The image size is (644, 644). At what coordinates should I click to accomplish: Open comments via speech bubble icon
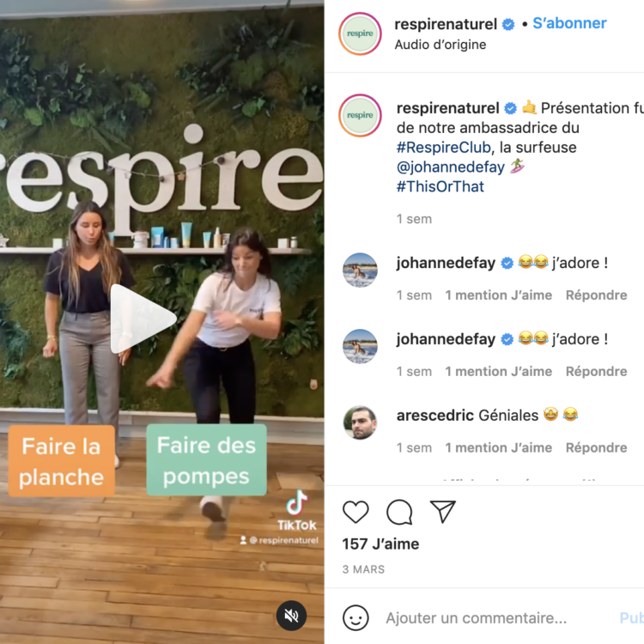tap(399, 512)
